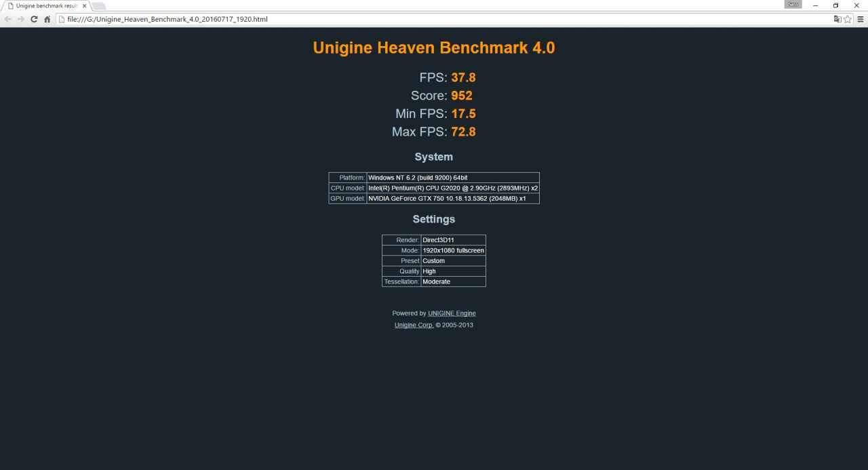Viewport: 868px width, 470px height.
Task: Select the Min FPS value 17.5
Action: point(464,114)
